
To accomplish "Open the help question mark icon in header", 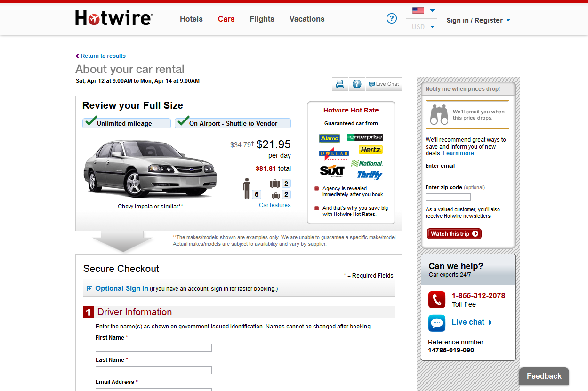I will (392, 18).
